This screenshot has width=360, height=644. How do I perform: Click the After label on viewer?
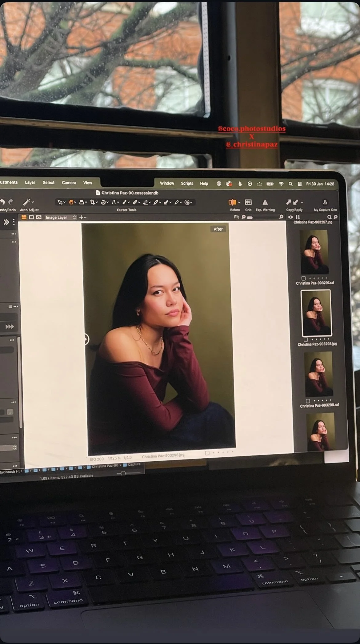(218, 229)
